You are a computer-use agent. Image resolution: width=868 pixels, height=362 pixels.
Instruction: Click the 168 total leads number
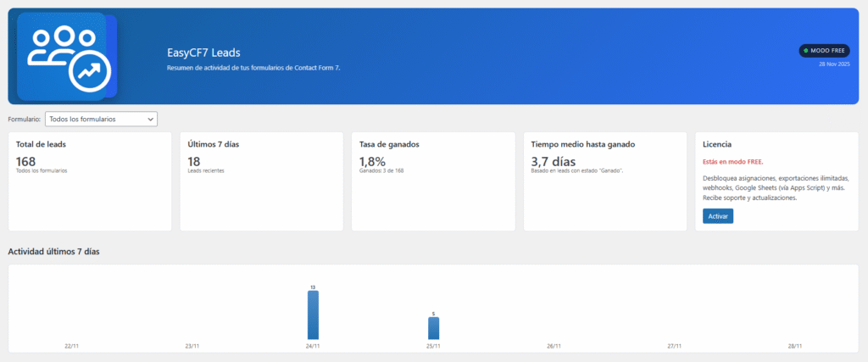25,160
